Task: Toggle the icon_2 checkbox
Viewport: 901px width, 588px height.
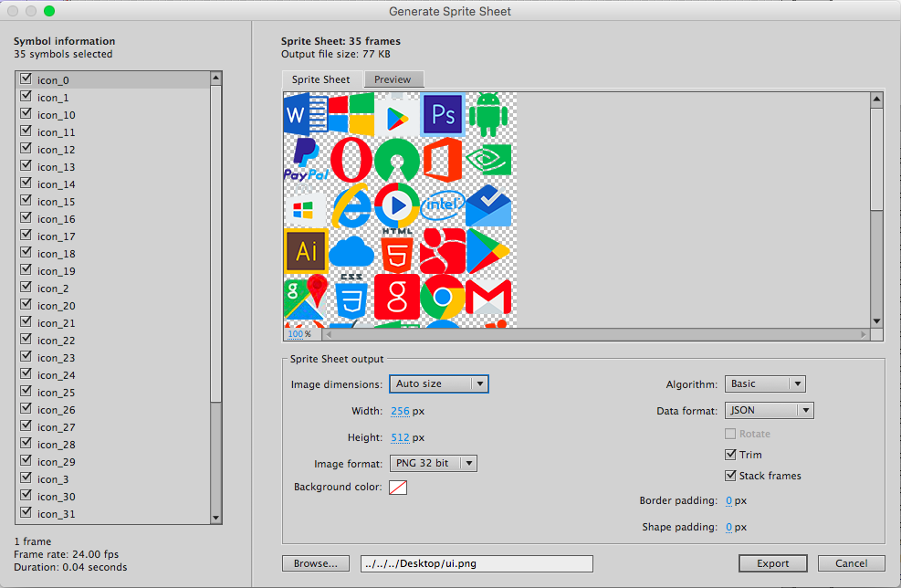Action: pyautogui.click(x=26, y=287)
